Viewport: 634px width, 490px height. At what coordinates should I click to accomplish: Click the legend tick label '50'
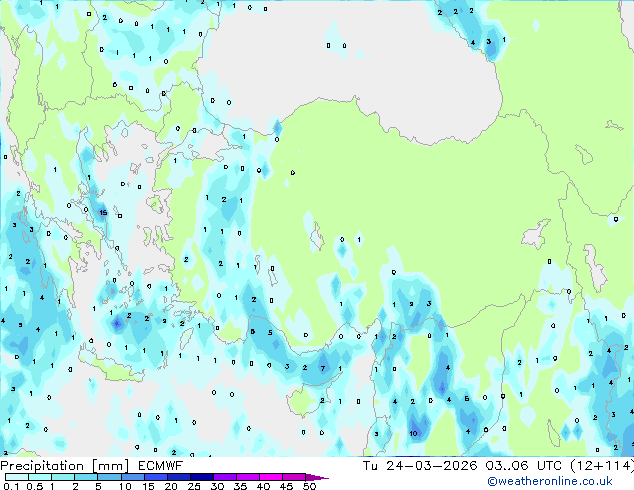click(x=309, y=486)
